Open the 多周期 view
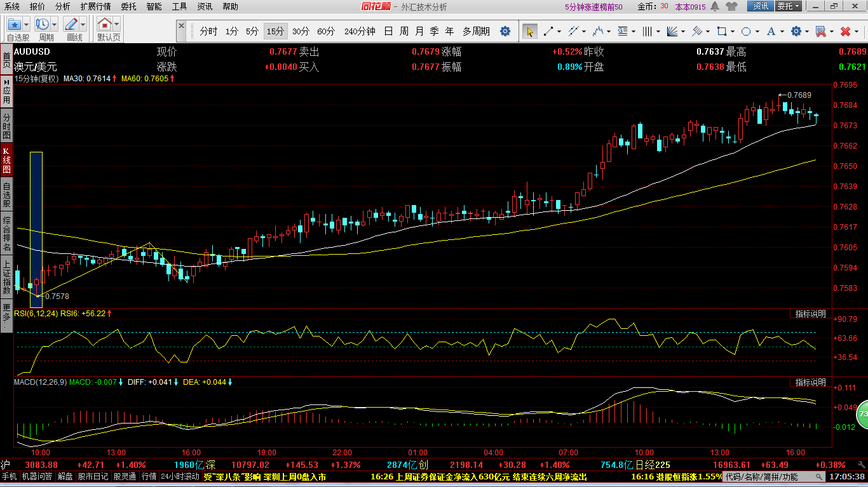The width and height of the screenshot is (868, 487). (476, 31)
